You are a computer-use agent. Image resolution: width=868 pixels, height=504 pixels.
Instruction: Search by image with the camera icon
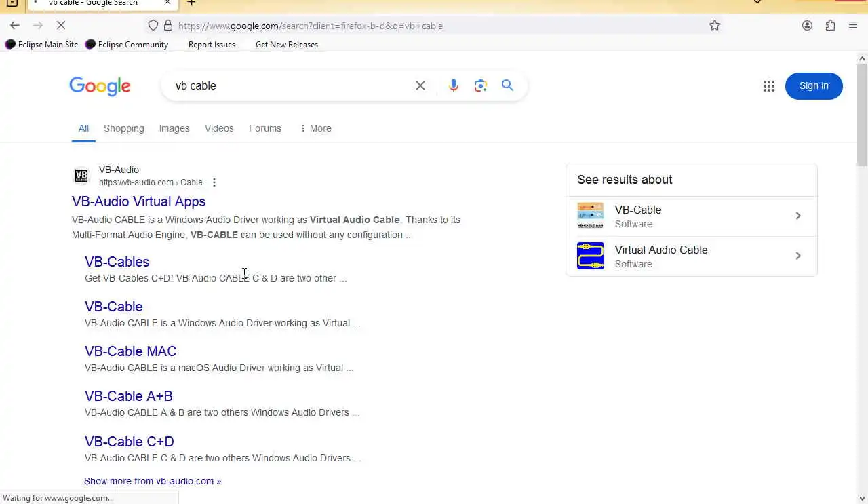click(x=481, y=85)
